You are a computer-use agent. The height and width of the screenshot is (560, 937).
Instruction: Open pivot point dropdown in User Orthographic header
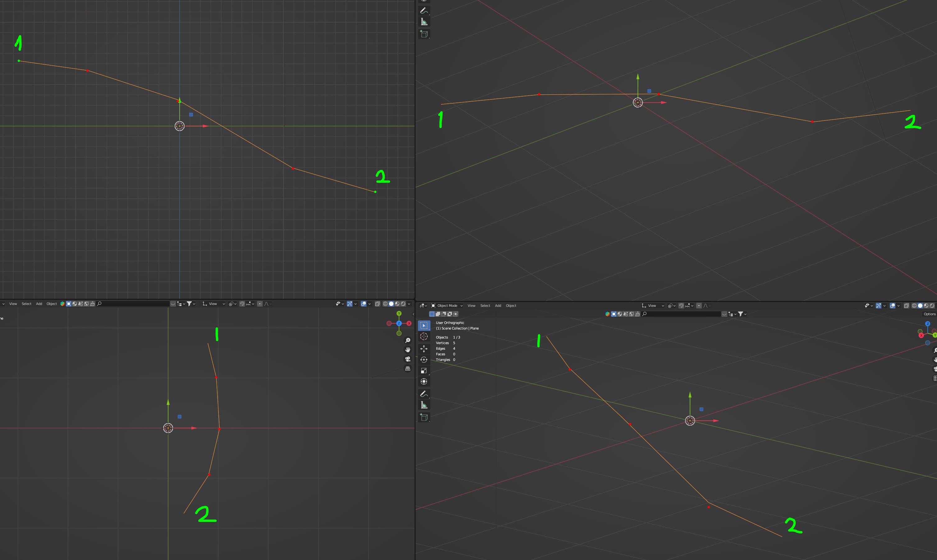tap(672, 306)
